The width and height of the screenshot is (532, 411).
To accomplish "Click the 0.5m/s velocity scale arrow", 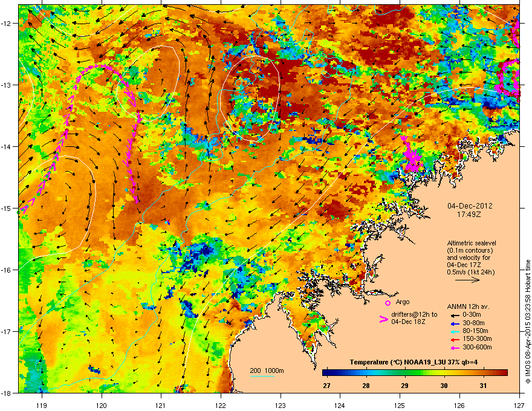I will click(x=467, y=280).
